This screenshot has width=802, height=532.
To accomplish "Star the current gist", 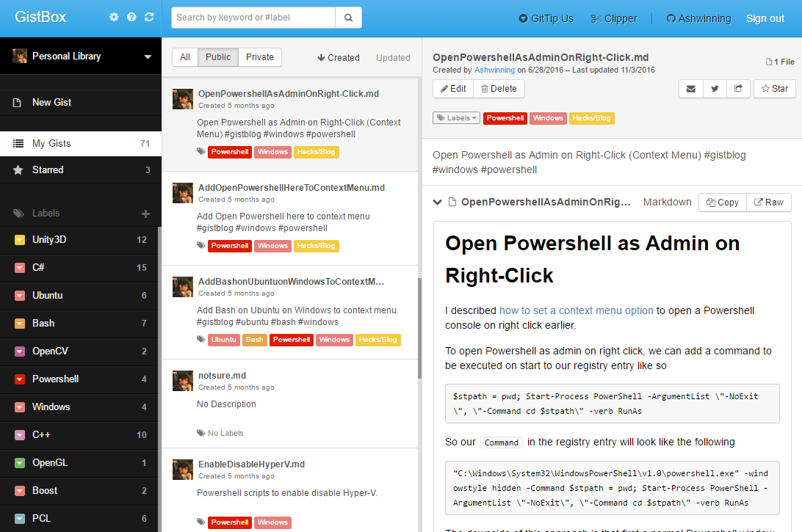I will tap(774, 89).
